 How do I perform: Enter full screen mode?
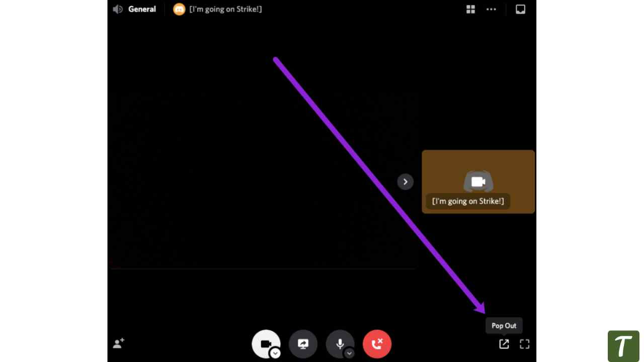[x=525, y=344]
